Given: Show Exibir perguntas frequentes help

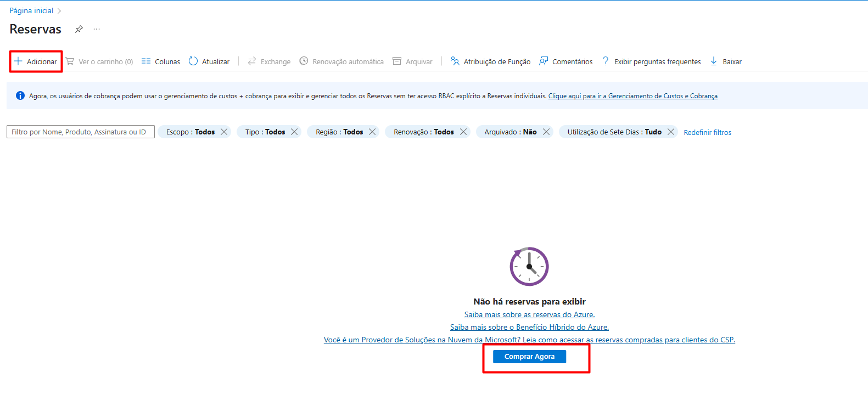Looking at the screenshot, I should click(x=652, y=61).
